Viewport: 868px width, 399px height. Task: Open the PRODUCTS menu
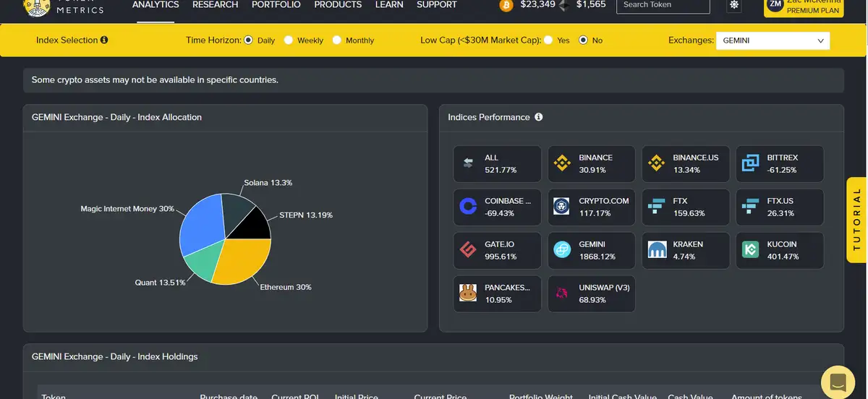338,5
